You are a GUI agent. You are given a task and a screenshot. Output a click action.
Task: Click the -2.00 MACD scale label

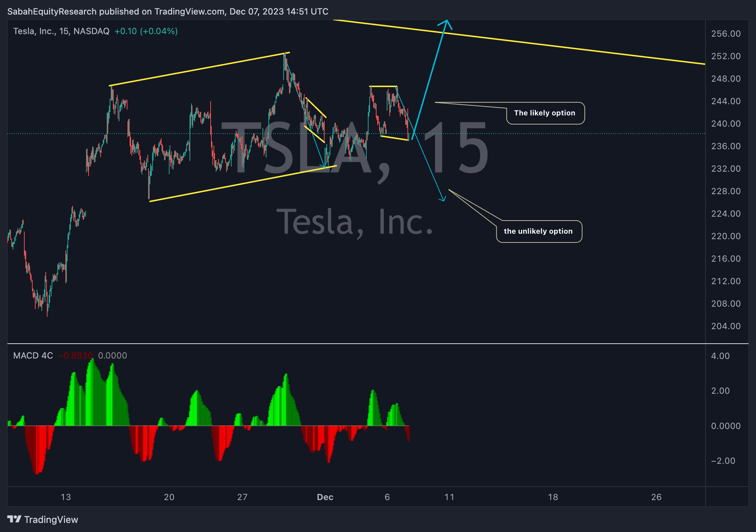coord(723,461)
